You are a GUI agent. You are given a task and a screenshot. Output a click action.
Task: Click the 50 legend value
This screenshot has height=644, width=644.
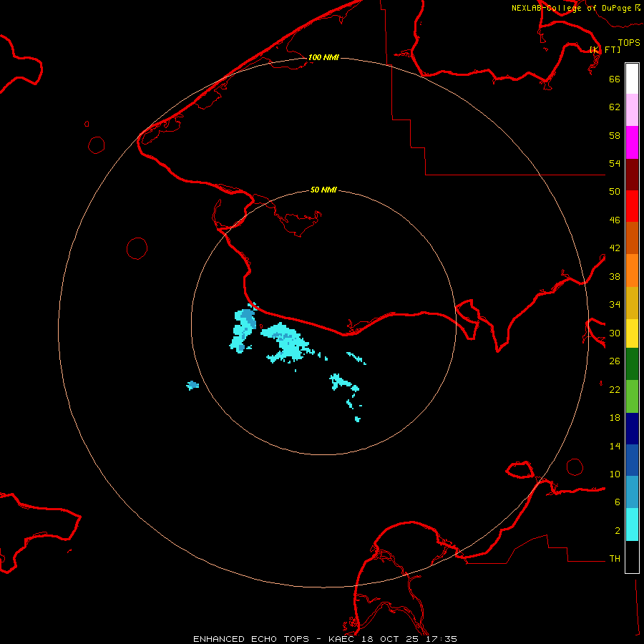615,192
